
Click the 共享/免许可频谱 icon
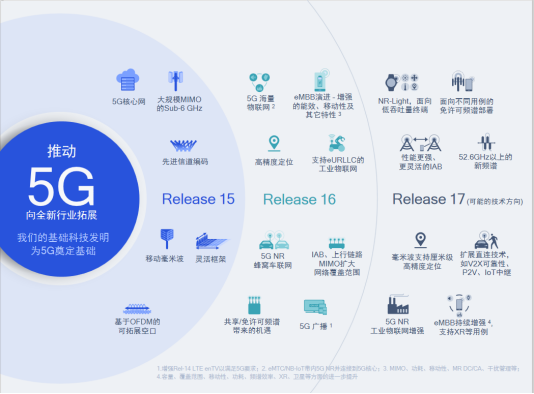(x=254, y=305)
